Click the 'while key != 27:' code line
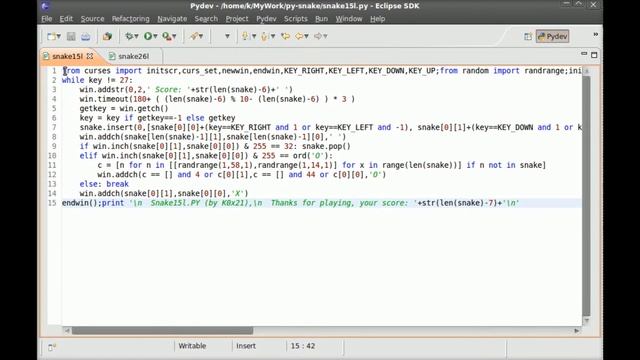Screen dimensions: 640x360 tap(97, 80)
